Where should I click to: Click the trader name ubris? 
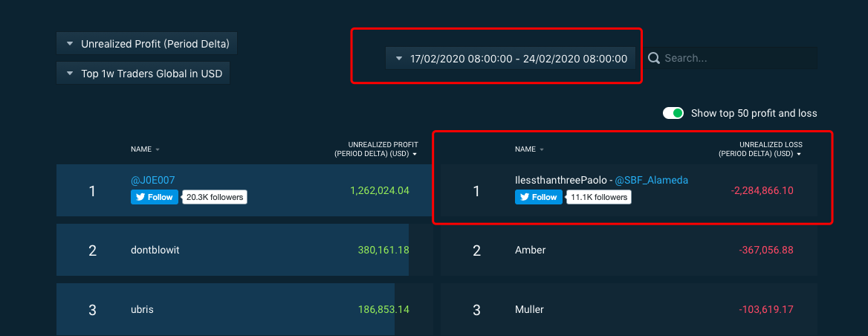click(x=142, y=309)
